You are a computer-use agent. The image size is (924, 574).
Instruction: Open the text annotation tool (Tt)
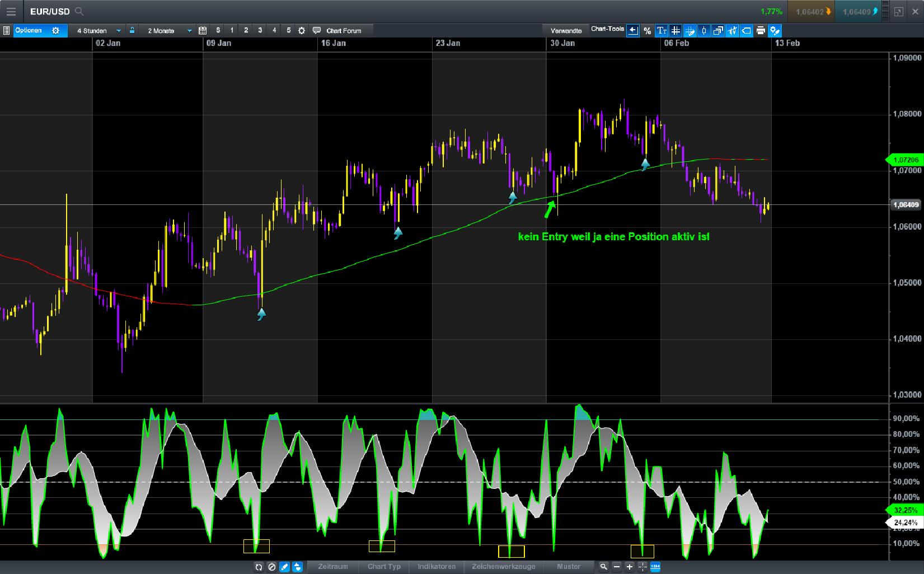click(662, 31)
